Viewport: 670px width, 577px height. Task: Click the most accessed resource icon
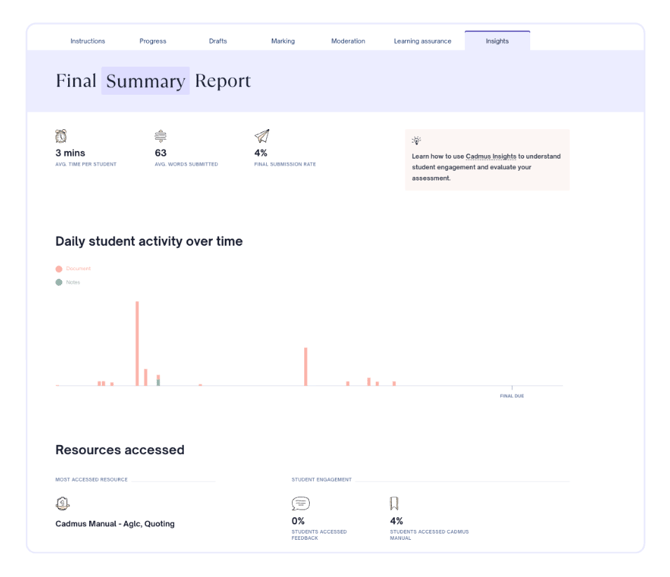click(x=62, y=503)
